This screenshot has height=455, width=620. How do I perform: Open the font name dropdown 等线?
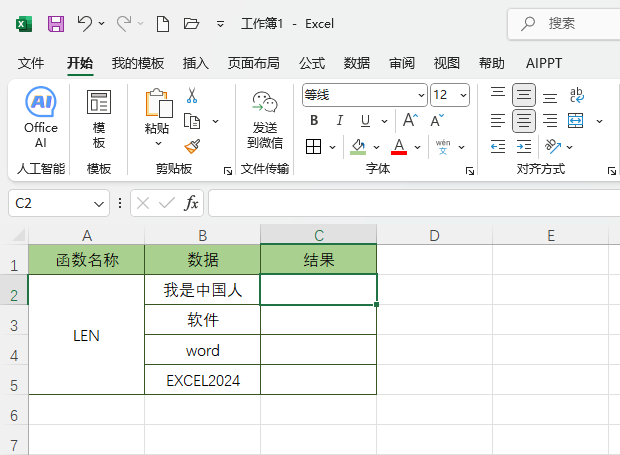422,95
